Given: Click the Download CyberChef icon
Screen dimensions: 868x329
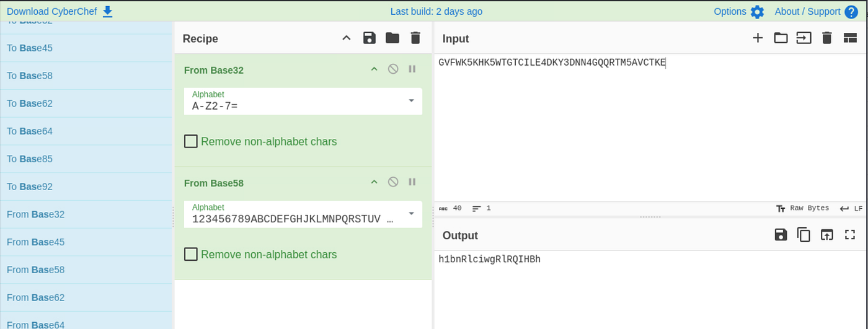Looking at the screenshot, I should pos(108,11).
